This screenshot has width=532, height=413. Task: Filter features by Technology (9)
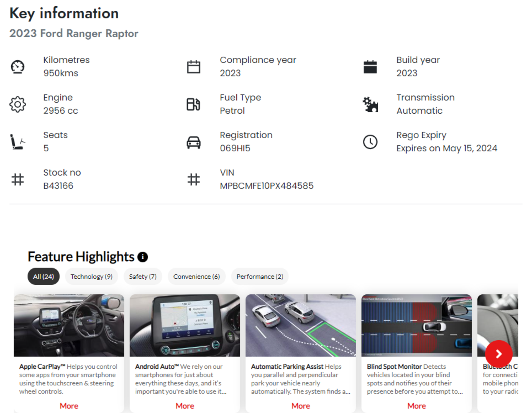point(91,276)
